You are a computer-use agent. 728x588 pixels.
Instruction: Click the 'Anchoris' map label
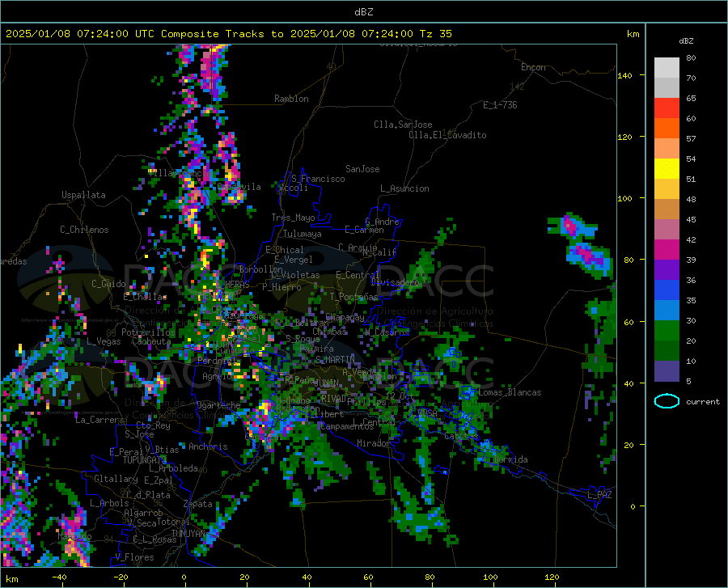tap(208, 446)
